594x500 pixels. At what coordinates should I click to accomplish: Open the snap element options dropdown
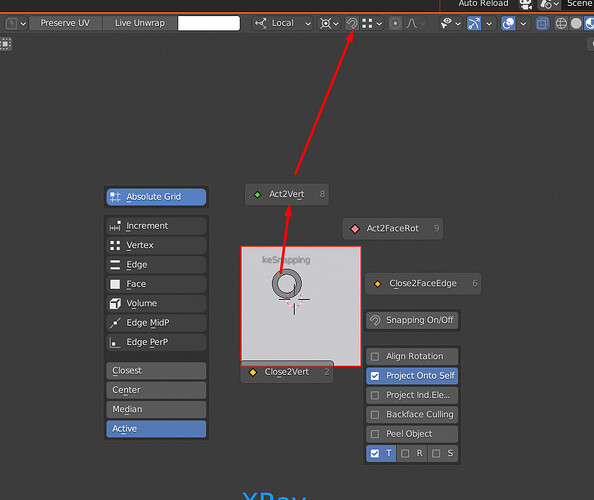coord(372,23)
